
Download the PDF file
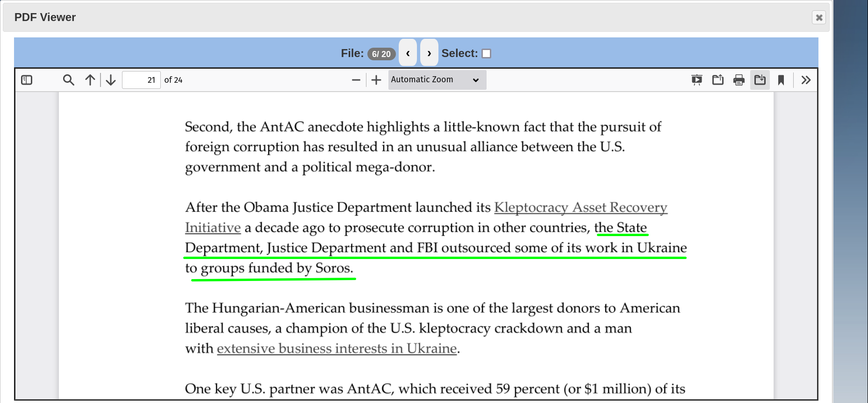760,80
